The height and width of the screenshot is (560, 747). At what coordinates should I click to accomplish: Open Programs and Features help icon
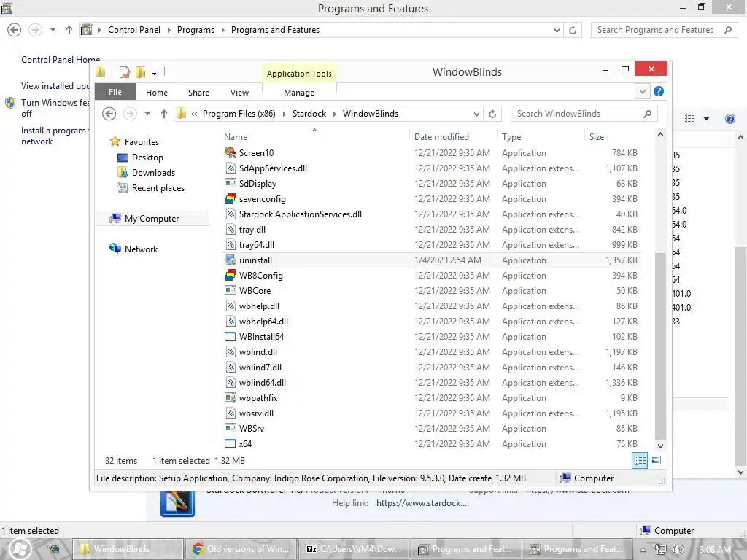[x=729, y=119]
